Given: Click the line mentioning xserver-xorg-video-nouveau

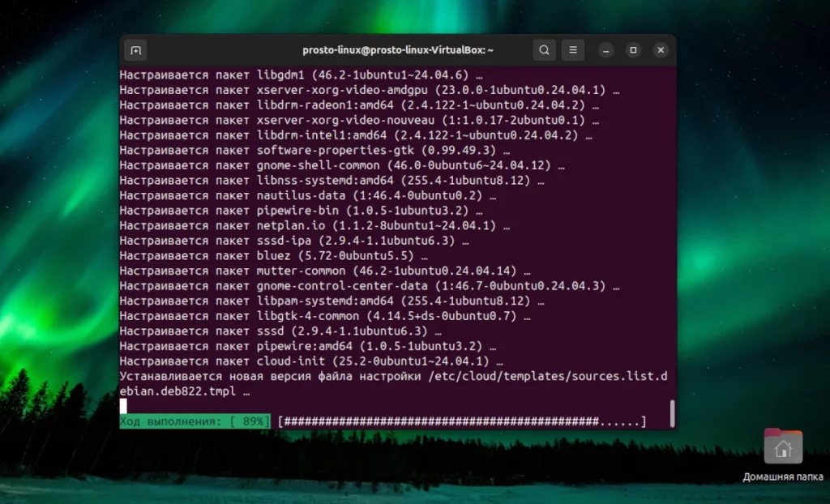Looking at the screenshot, I should tap(359, 120).
